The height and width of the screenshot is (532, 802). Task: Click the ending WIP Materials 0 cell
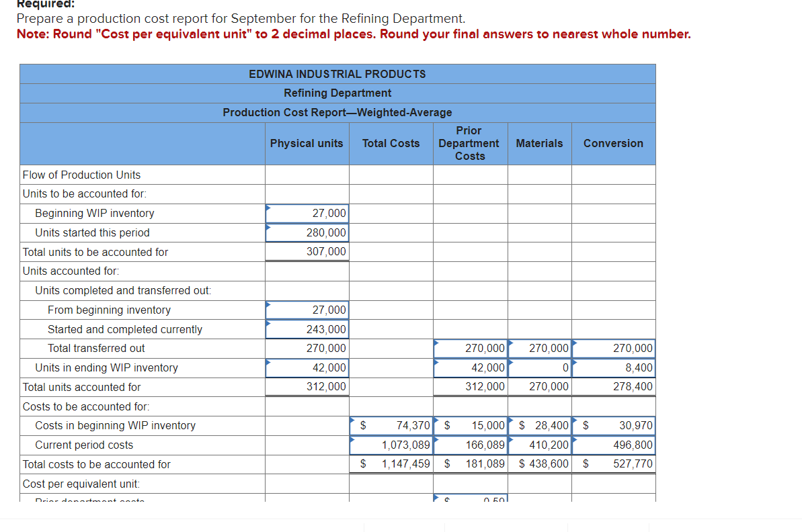(540, 367)
